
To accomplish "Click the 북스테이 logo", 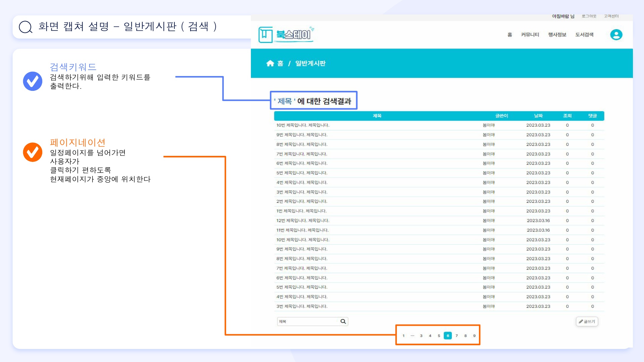I will [x=286, y=35].
